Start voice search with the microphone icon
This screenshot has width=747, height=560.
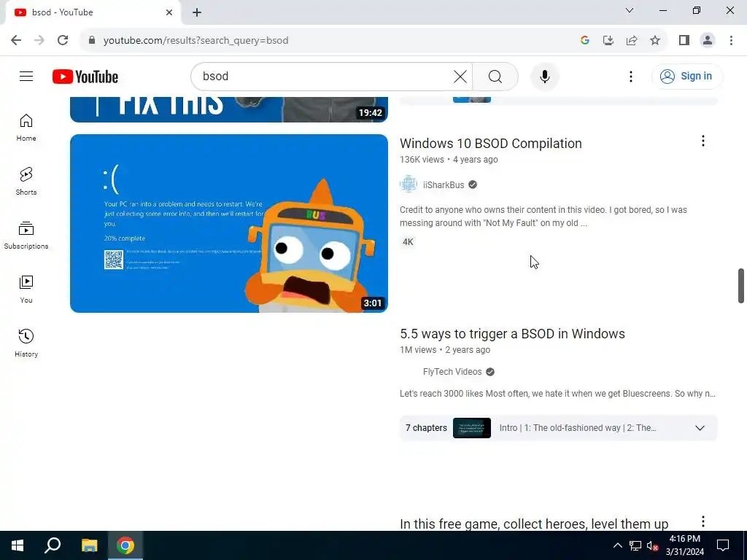[544, 76]
